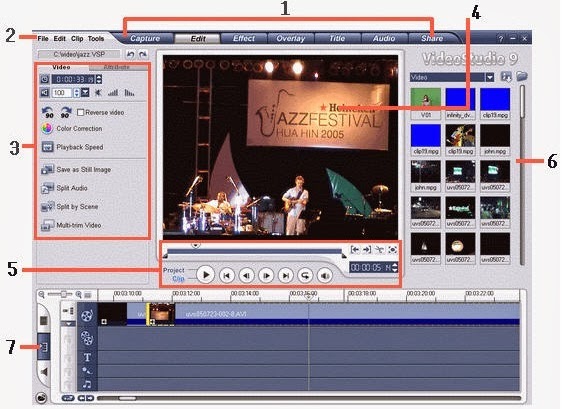562x409 pixels.
Task: Jump to start with Home button
Action: (x=227, y=275)
